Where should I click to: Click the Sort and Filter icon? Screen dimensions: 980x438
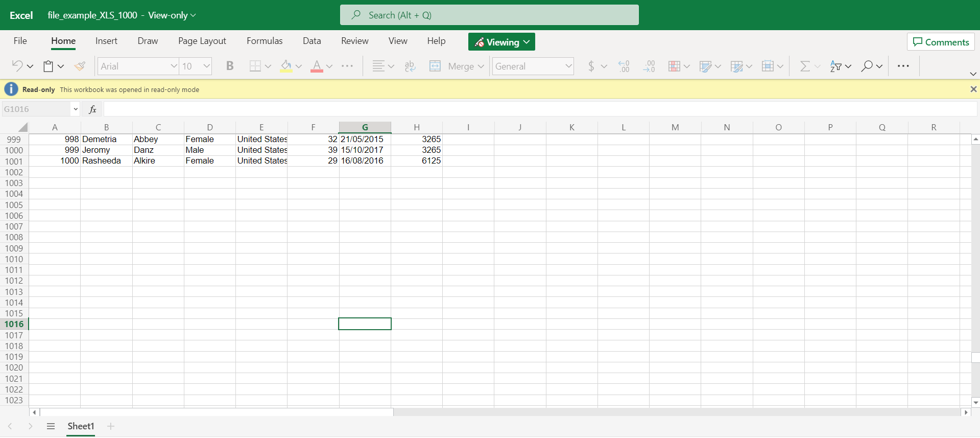pyautogui.click(x=835, y=66)
